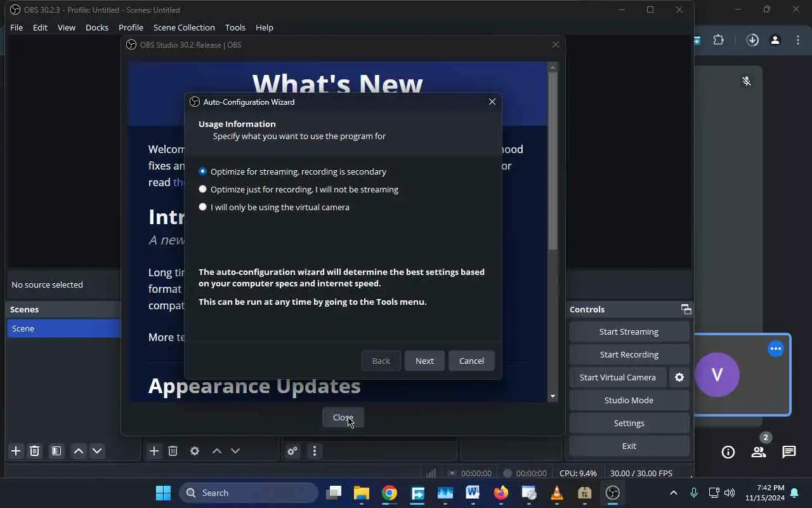This screenshot has height=508, width=812.
Task: Click the OBS Studio taskbar icon
Action: [x=612, y=493]
